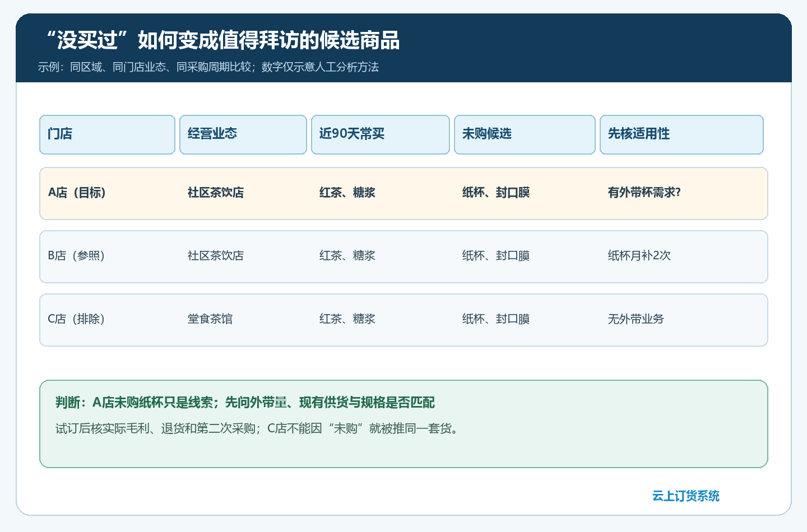Select 堂食茶馆 business type cell
807x532 pixels.
pyautogui.click(x=210, y=319)
